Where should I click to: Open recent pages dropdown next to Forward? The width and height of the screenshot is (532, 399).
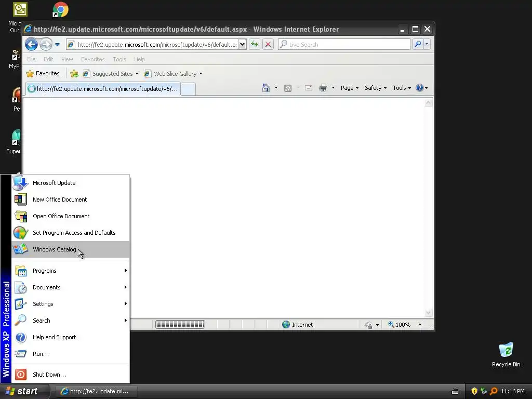tap(57, 45)
